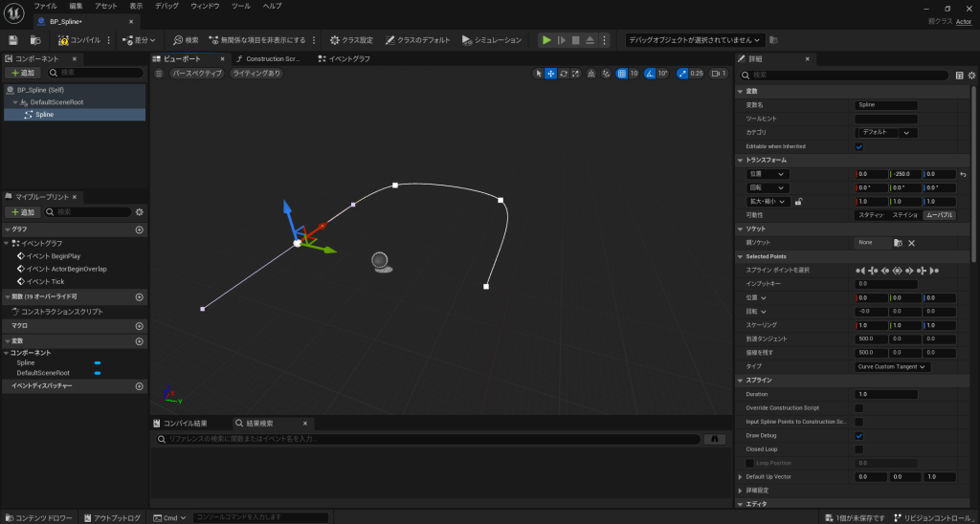Uncheck the Editable when Inherited checkbox
The height and width of the screenshot is (524, 980).
[858, 146]
